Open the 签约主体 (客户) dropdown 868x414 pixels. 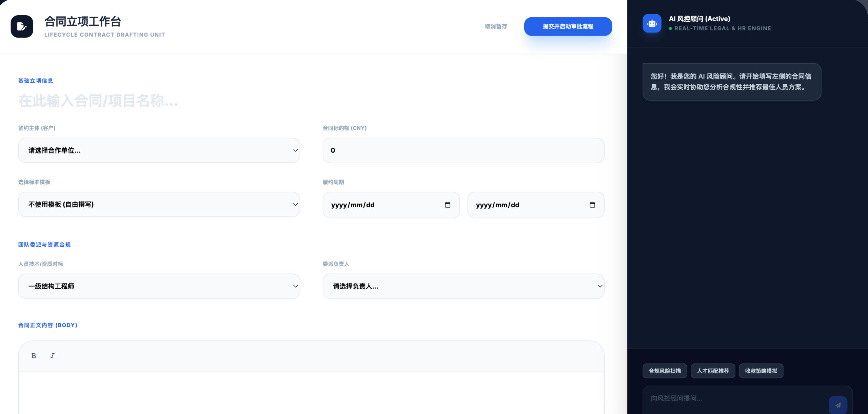click(x=159, y=150)
